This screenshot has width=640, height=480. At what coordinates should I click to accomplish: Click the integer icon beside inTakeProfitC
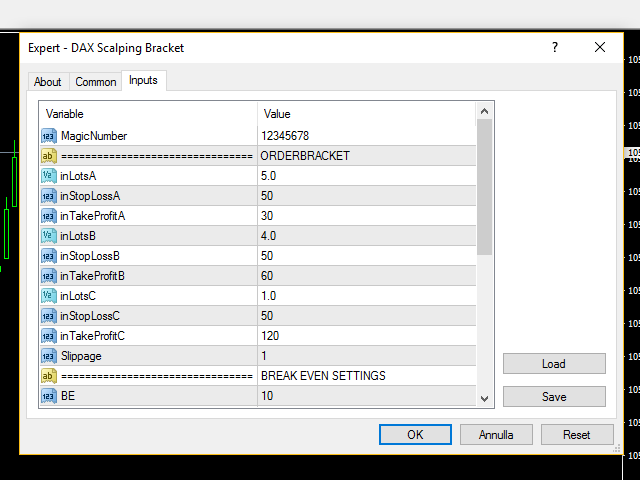(x=49, y=336)
